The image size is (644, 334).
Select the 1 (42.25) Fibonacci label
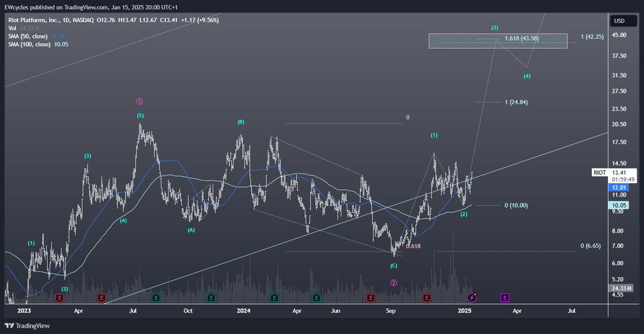pos(592,37)
